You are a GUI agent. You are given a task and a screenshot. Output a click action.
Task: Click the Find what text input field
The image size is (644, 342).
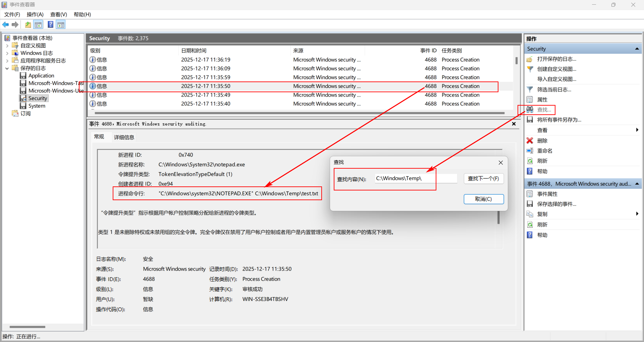pos(416,178)
